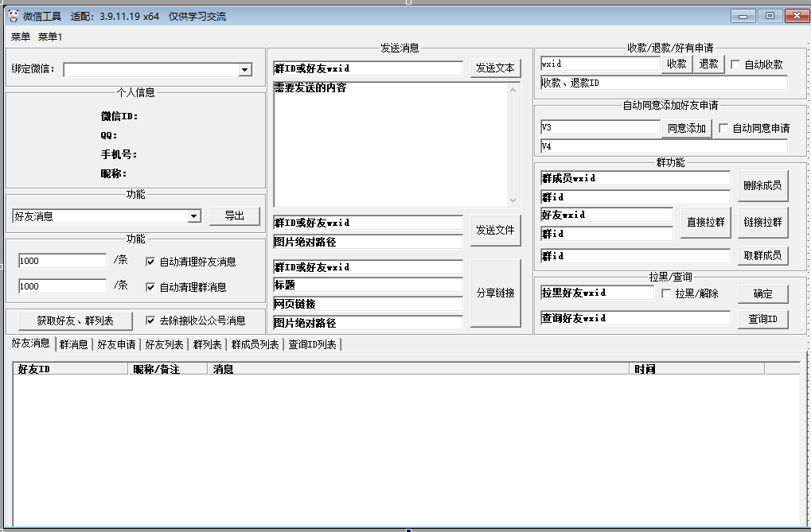The width and height of the screenshot is (811, 532).
Task: Click the message content area scrollbar
Action: [513, 143]
